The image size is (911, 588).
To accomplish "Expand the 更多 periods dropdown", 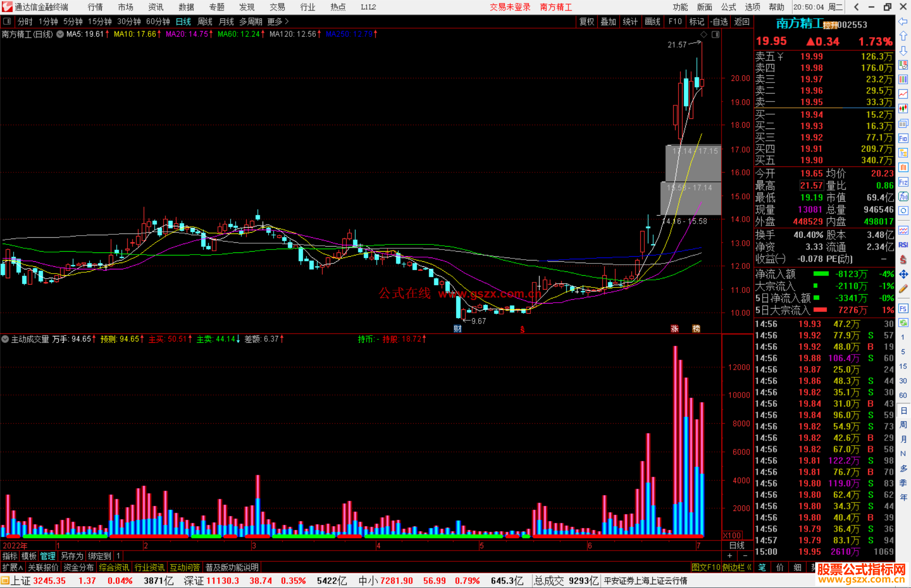I will click(278, 21).
